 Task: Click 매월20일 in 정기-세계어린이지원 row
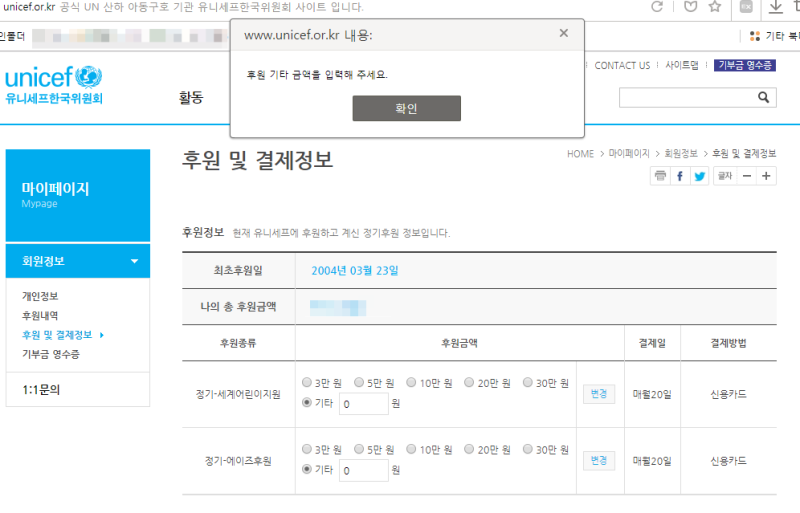tap(652, 395)
